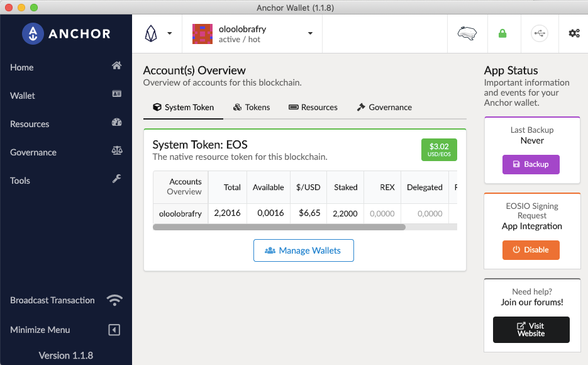Click Minimize Menu label
This screenshot has width=588, height=365.
(40, 330)
